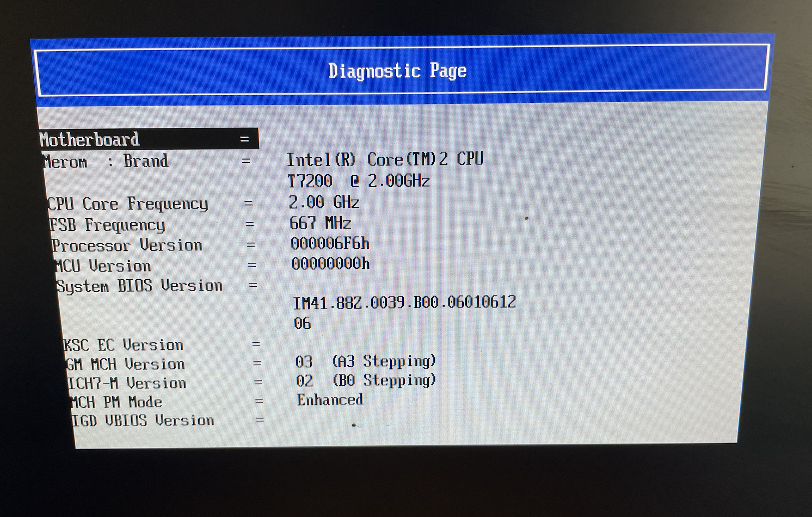This screenshot has width=812, height=517.
Task: Click the Enhanced value
Action: pyautogui.click(x=330, y=400)
